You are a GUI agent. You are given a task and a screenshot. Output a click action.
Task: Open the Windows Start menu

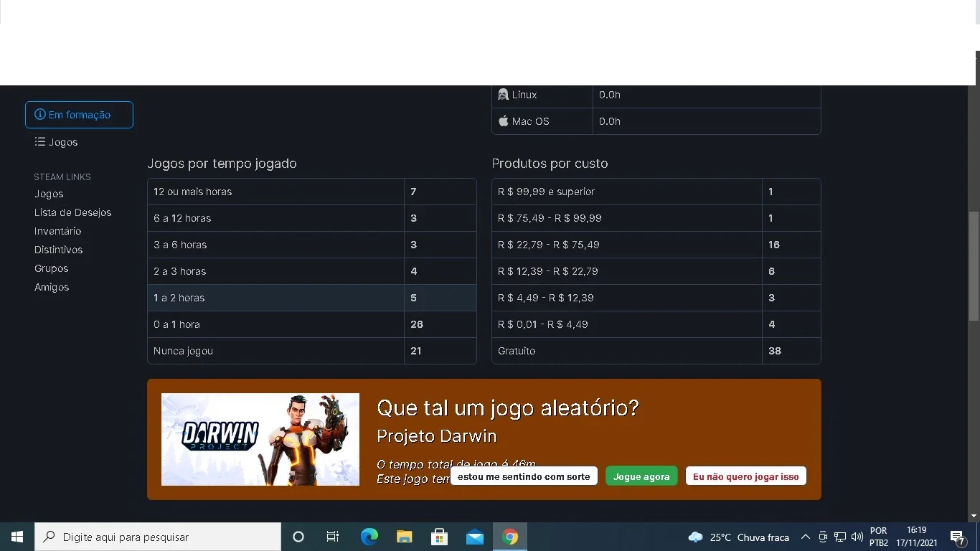coord(17,537)
